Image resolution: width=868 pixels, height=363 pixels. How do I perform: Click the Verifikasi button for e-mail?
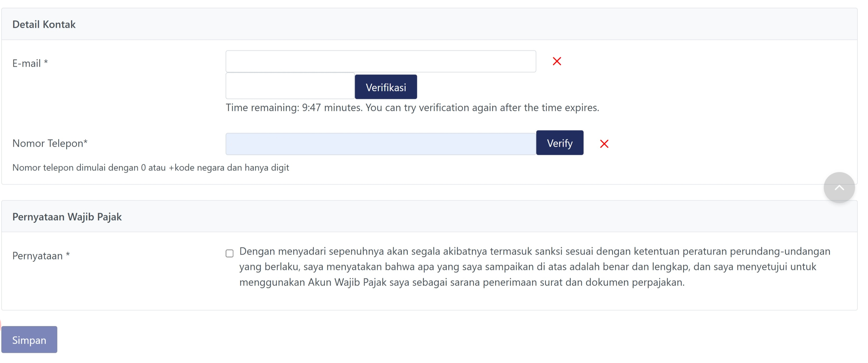click(x=386, y=87)
